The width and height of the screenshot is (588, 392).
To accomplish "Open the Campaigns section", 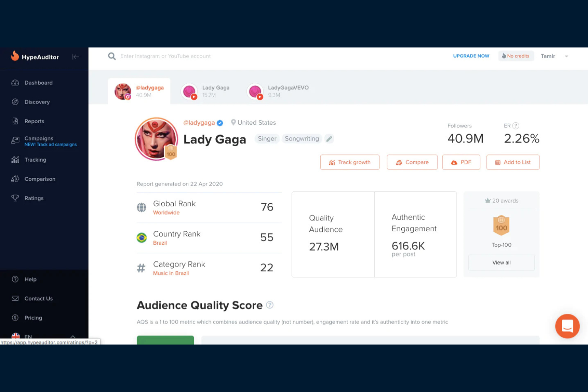I will (x=39, y=138).
